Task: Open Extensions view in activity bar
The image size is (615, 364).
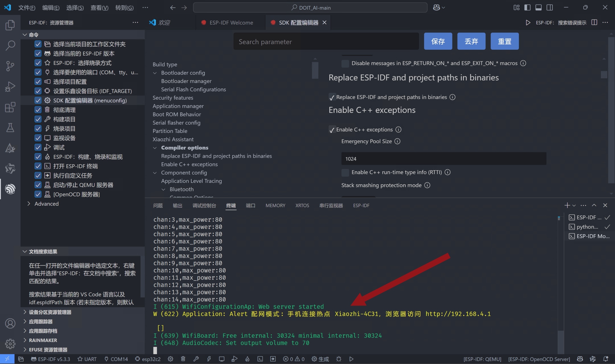Action: [10, 107]
